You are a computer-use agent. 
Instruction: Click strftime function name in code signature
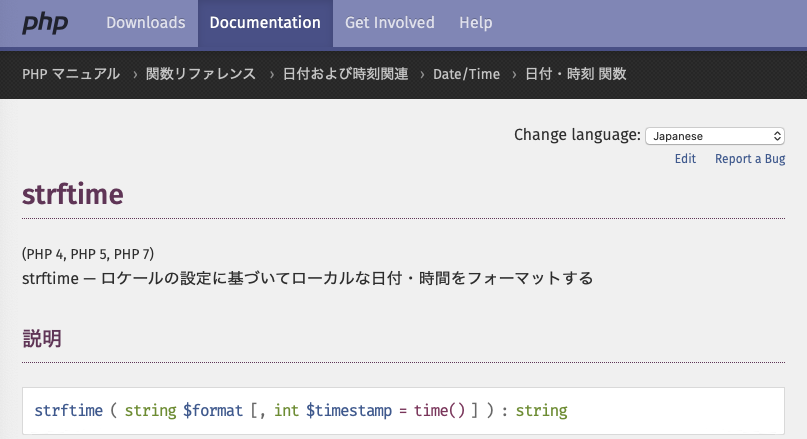click(x=67, y=411)
